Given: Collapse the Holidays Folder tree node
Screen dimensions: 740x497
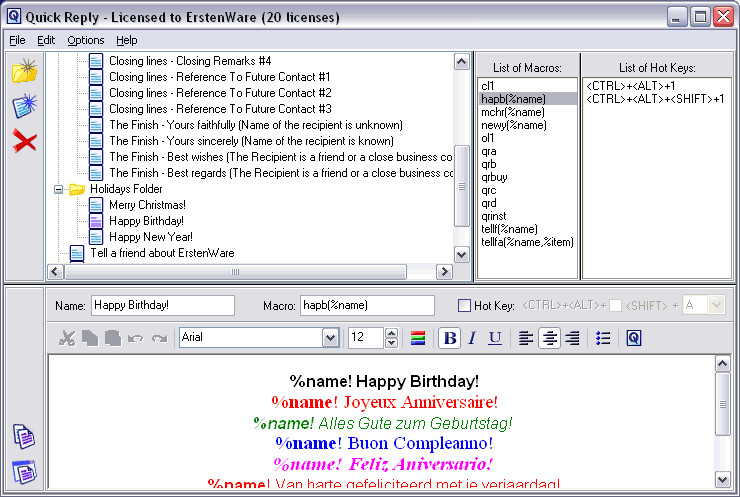Looking at the screenshot, I should tap(59, 189).
